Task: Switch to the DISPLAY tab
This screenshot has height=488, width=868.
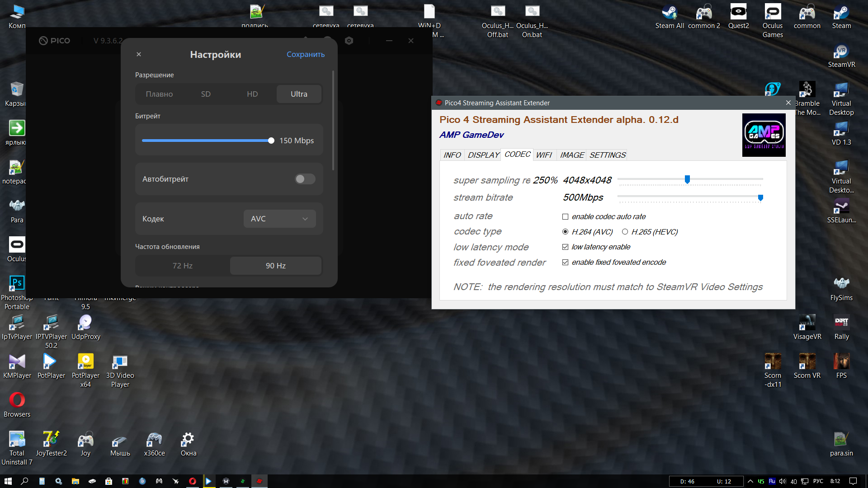Action: [483, 155]
